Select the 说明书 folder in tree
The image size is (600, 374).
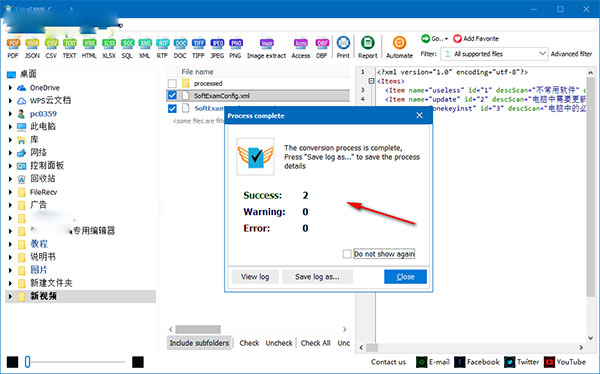[43, 257]
